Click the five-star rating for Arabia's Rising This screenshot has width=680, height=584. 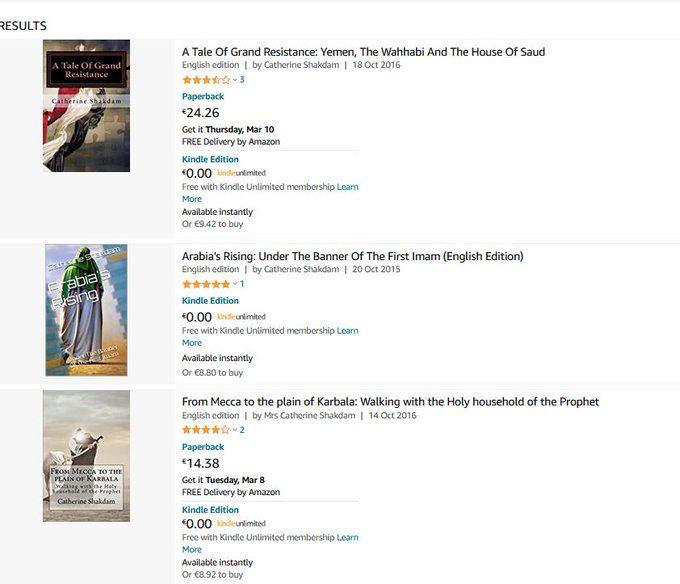(x=205, y=284)
